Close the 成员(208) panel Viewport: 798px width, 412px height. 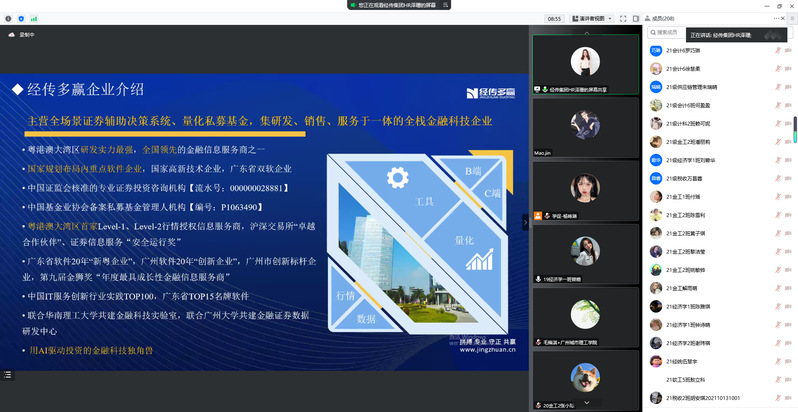pos(783,18)
